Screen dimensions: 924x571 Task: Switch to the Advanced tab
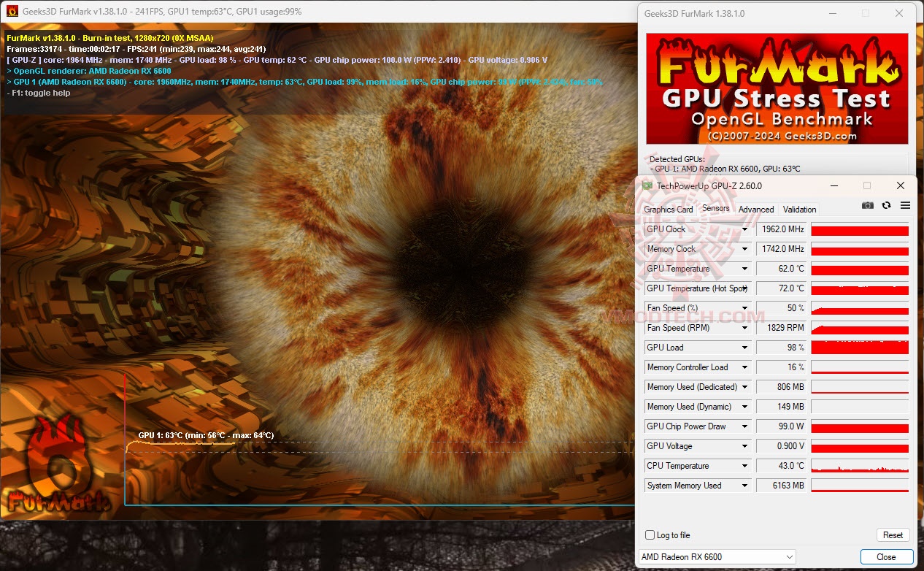pos(756,210)
